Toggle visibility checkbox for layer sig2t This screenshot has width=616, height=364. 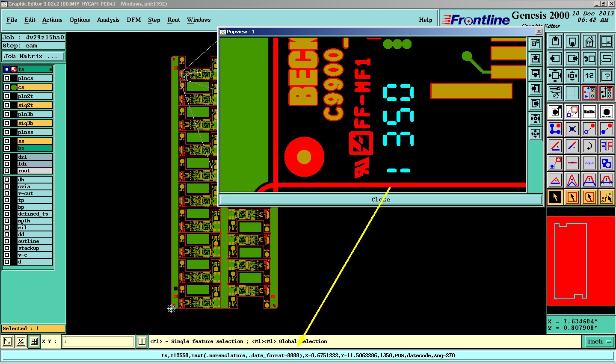(x=7, y=105)
